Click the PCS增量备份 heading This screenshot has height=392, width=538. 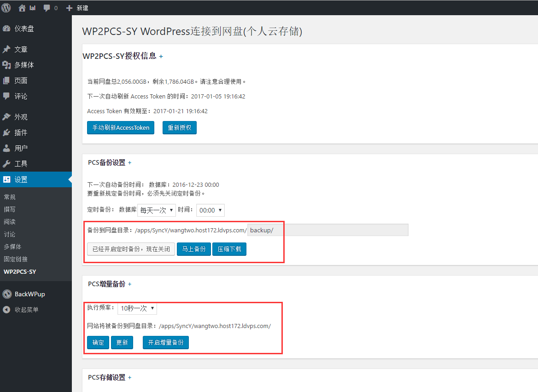click(x=107, y=284)
